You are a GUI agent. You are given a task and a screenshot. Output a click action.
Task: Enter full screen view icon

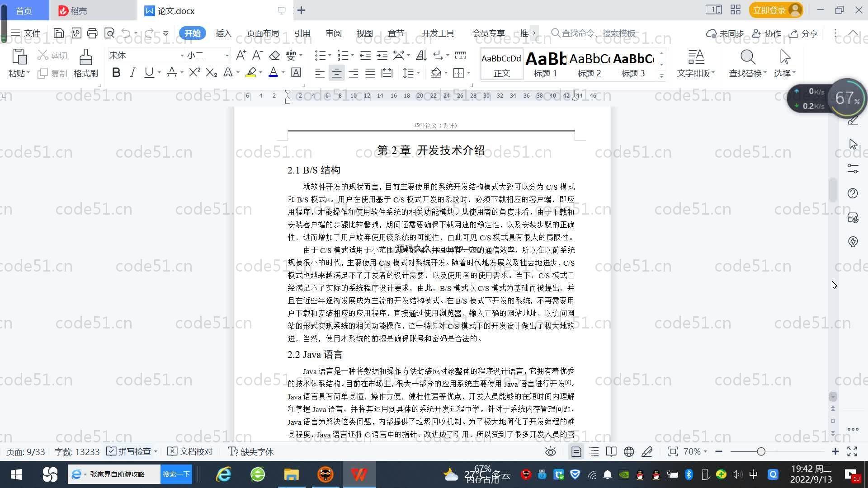click(852, 451)
